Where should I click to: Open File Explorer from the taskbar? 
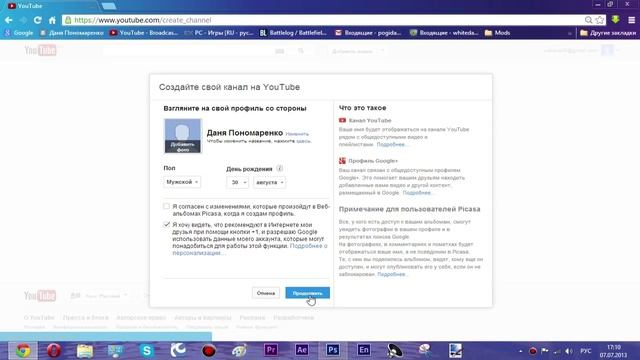[x=85, y=351]
